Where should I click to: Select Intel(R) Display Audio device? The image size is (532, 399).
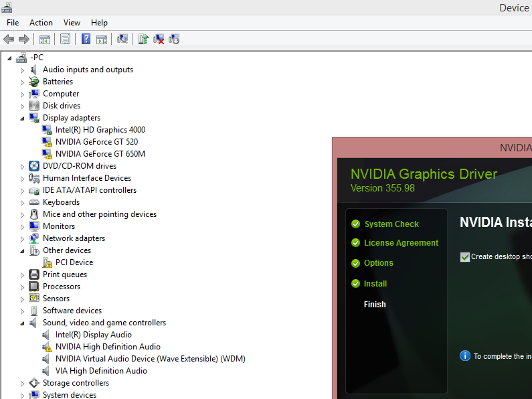click(93, 335)
